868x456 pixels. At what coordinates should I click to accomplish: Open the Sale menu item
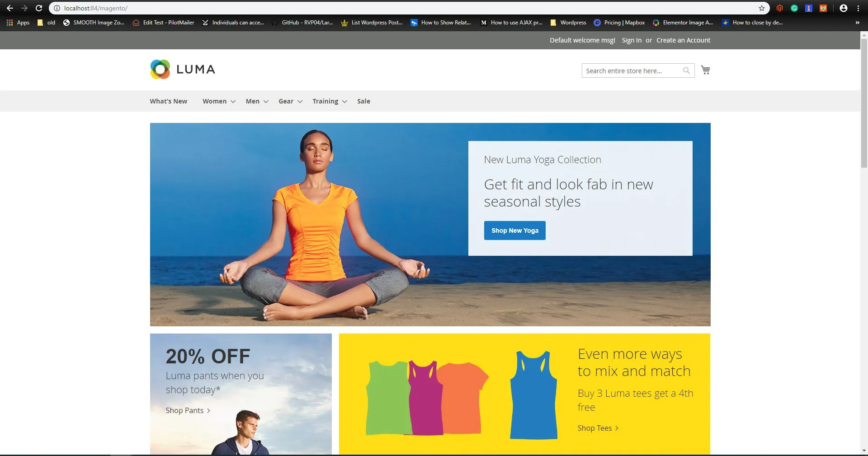pyautogui.click(x=363, y=101)
